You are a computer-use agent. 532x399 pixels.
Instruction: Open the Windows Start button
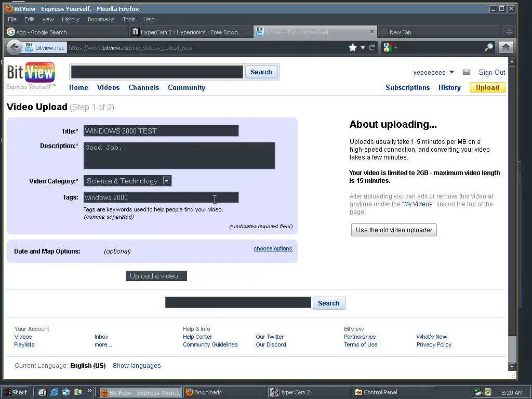(16, 392)
